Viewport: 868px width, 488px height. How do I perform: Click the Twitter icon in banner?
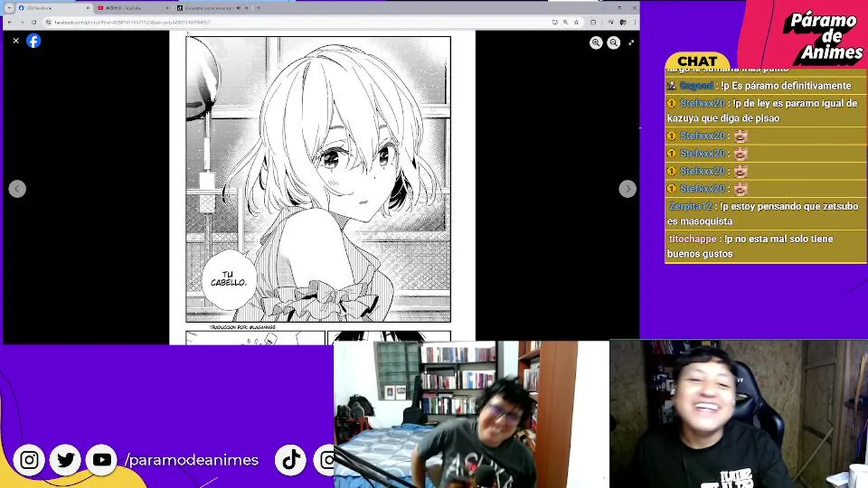(x=66, y=460)
